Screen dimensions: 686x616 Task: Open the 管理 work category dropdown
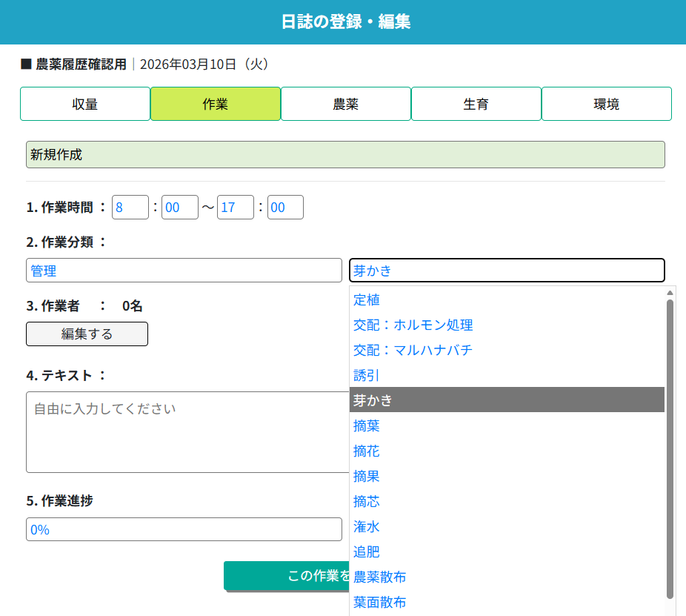[184, 271]
